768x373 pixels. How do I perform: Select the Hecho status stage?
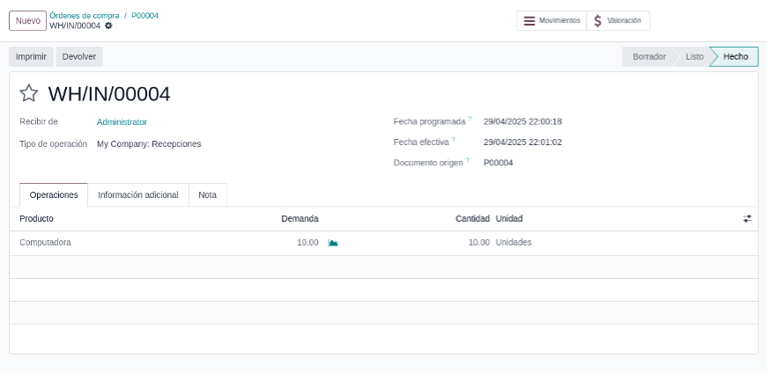click(736, 57)
